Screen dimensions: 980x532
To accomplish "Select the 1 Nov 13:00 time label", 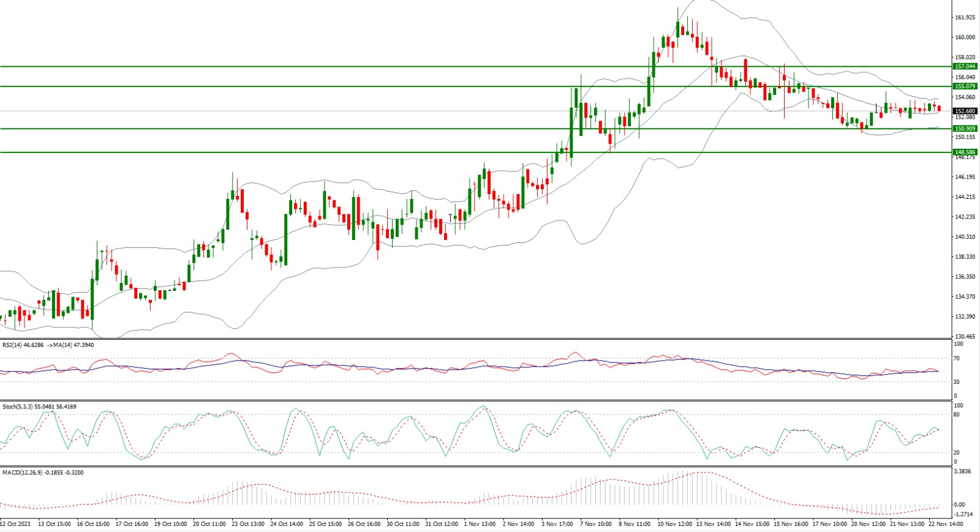I will tap(480, 524).
